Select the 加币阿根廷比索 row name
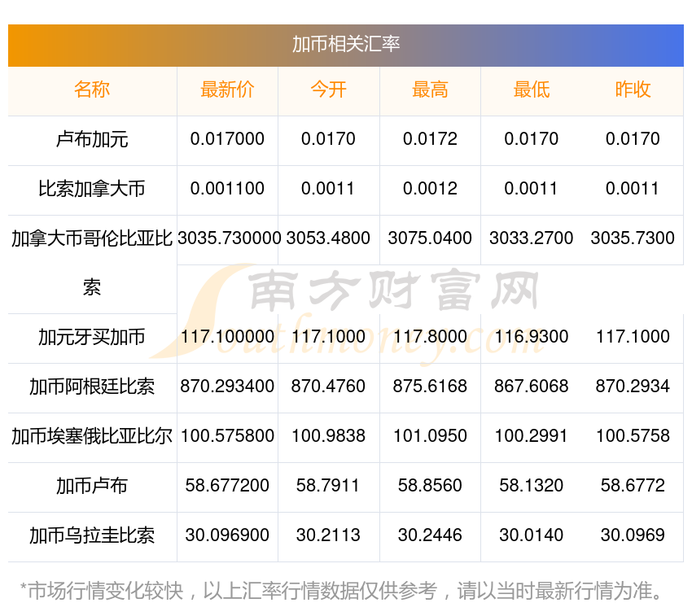Image resolution: width=692 pixels, height=616 pixels. [92, 387]
